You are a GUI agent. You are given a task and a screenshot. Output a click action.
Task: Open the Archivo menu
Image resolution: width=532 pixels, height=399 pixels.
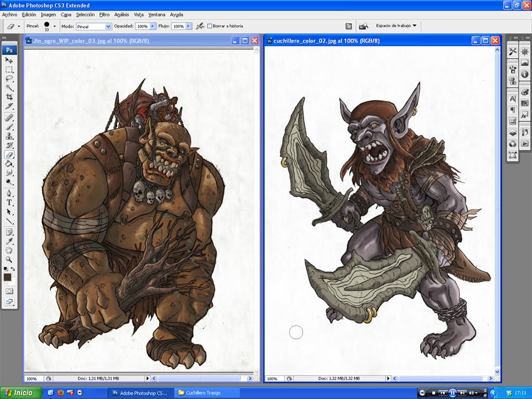(x=9, y=14)
